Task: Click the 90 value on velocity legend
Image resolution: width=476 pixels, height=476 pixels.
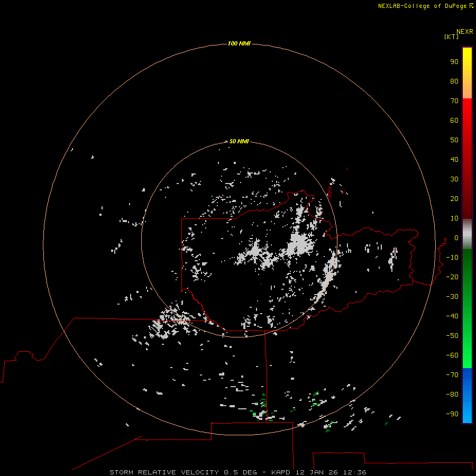Action: [x=454, y=62]
